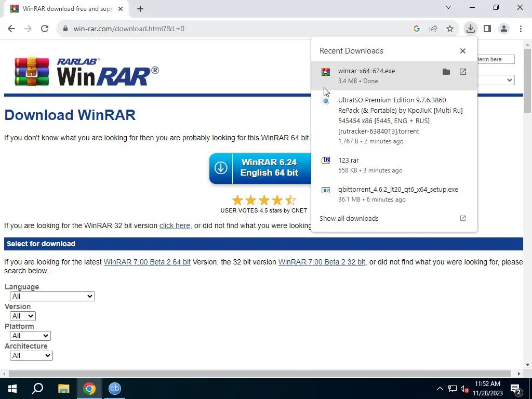The width and height of the screenshot is (532, 399).
Task: Bookmark this page with the star icon
Action: coord(450,29)
